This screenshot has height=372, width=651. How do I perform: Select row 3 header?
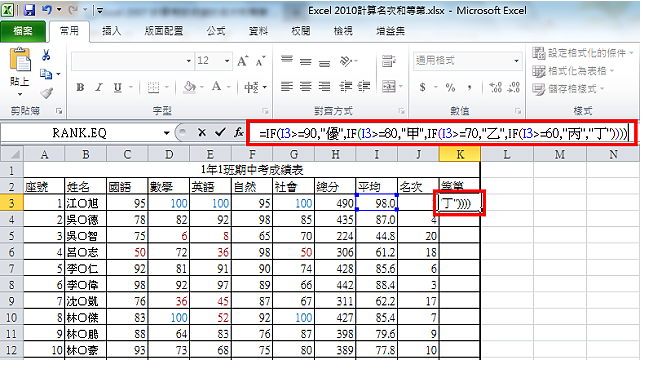[12, 203]
